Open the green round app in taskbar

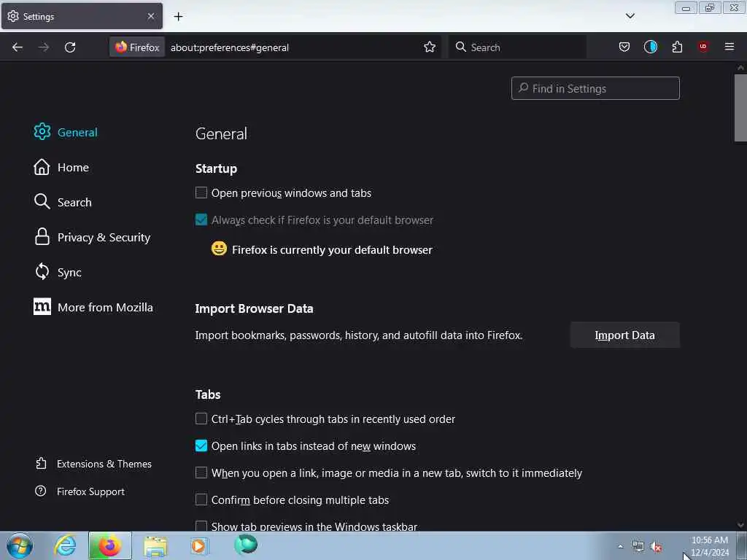(x=245, y=545)
